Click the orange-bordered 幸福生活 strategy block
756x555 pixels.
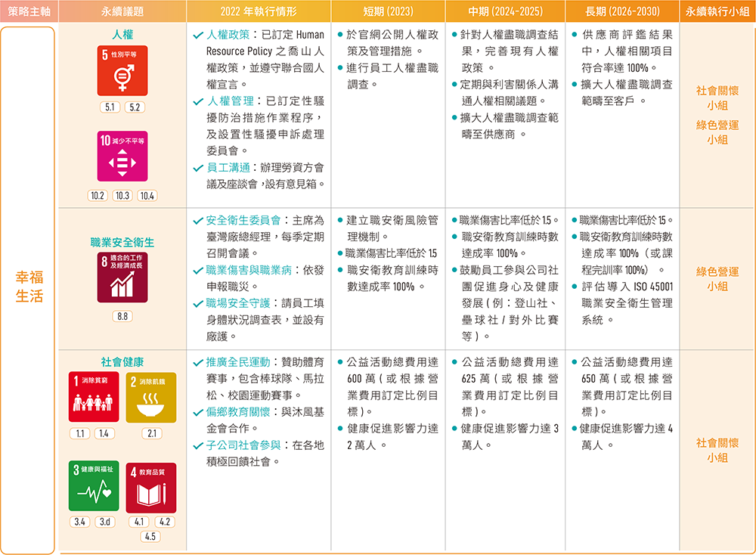28,290
